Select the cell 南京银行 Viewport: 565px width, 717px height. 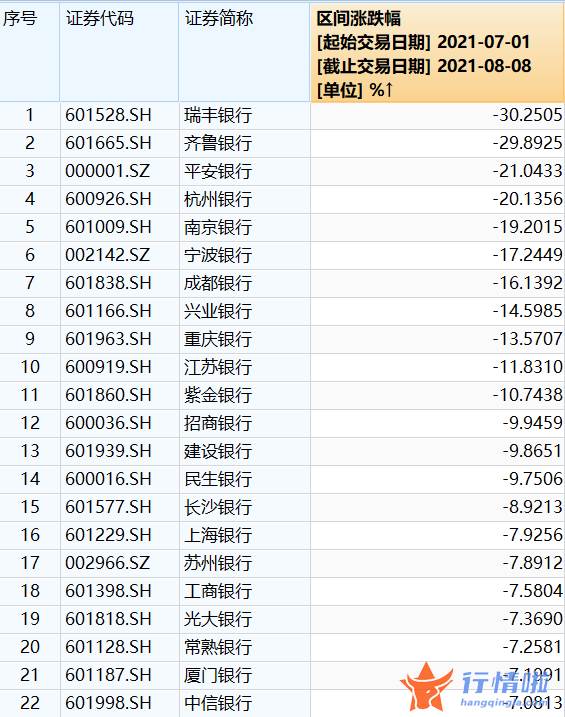click(x=245, y=227)
